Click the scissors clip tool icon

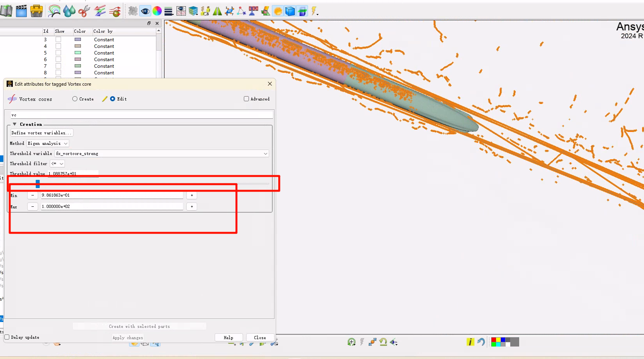[x=84, y=11]
